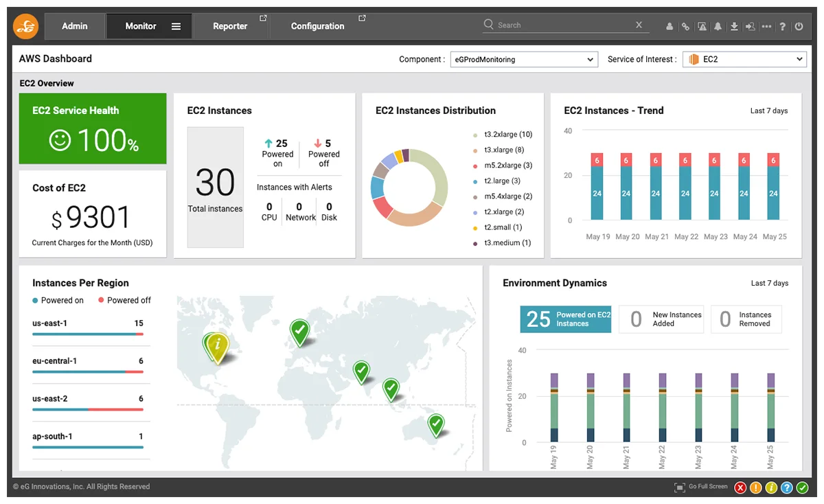The height and width of the screenshot is (504, 824).
Task: Click the green normal checkmark status icon
Action: [802, 488]
